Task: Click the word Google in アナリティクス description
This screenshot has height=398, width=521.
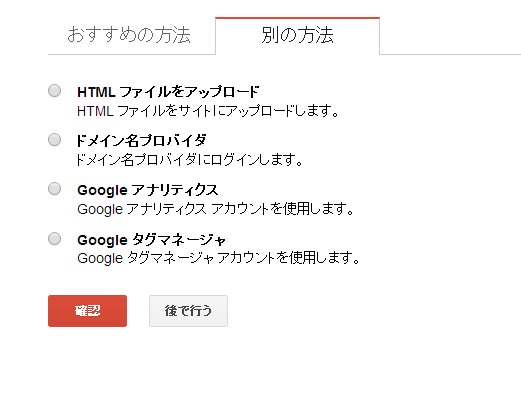Action: tap(100, 210)
